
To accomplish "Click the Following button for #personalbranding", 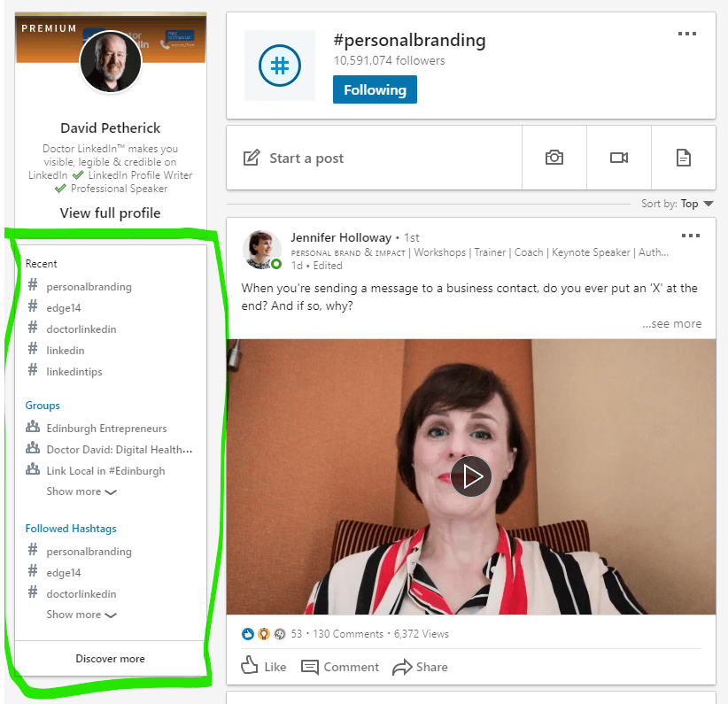I will point(375,89).
